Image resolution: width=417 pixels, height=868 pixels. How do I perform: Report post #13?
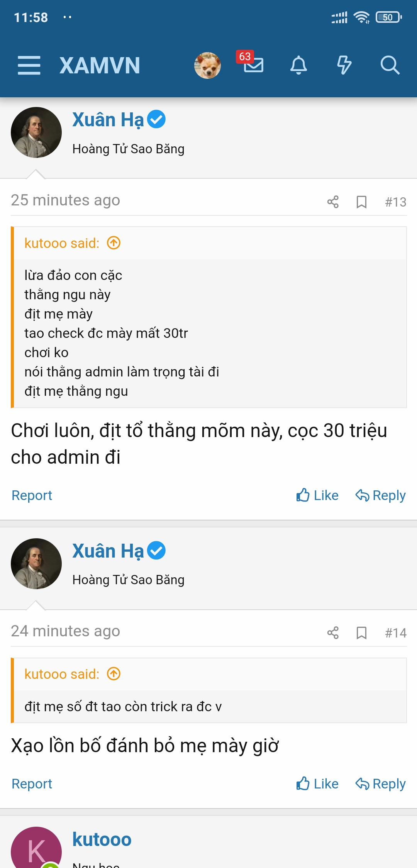(32, 495)
